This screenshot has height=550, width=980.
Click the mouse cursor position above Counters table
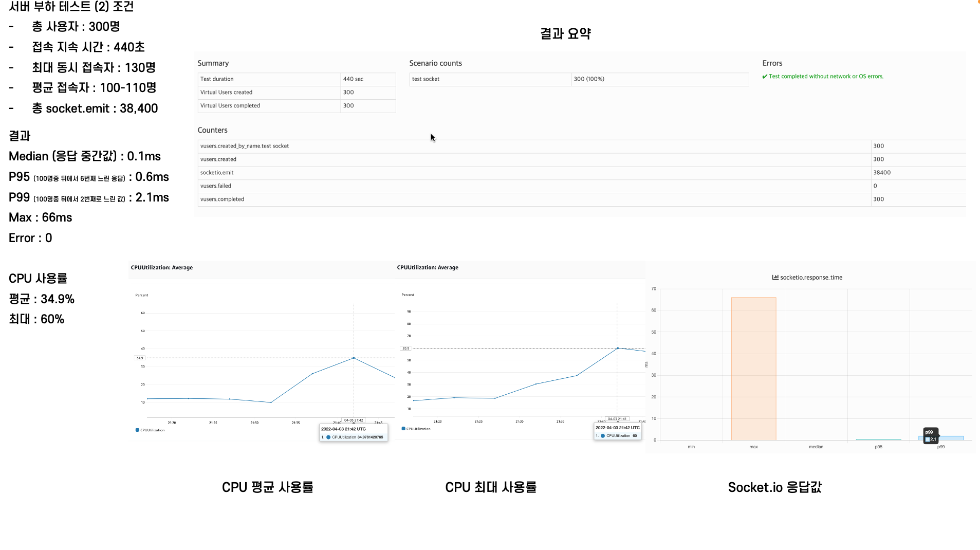pyautogui.click(x=432, y=137)
